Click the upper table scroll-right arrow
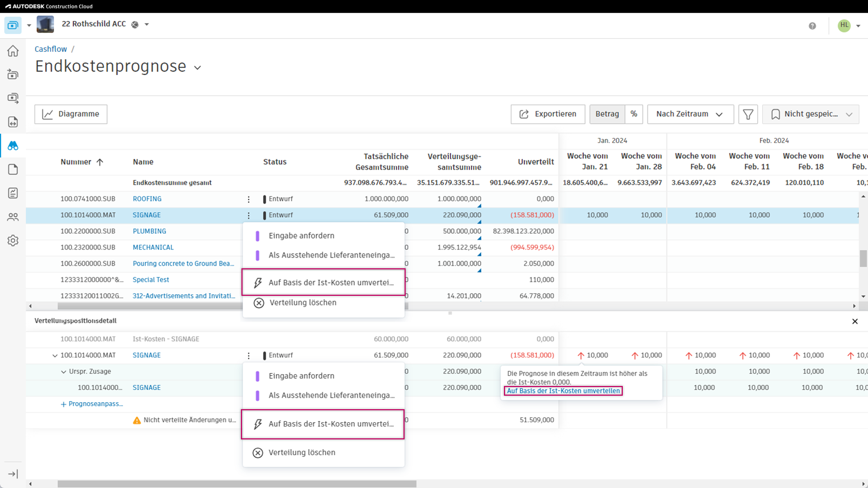This screenshot has height=488, width=868. click(854, 306)
